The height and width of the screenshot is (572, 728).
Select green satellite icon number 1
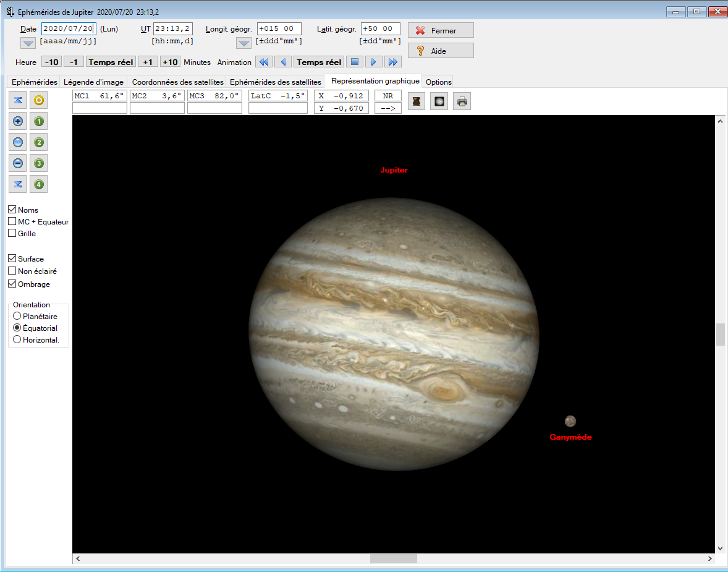pos(39,121)
